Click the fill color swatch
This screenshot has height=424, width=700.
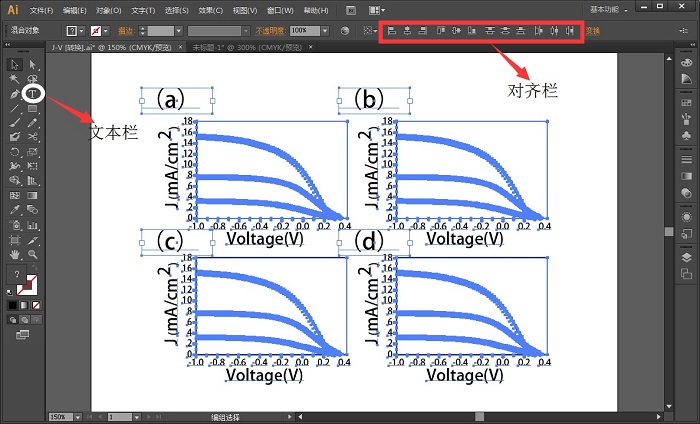(72, 31)
